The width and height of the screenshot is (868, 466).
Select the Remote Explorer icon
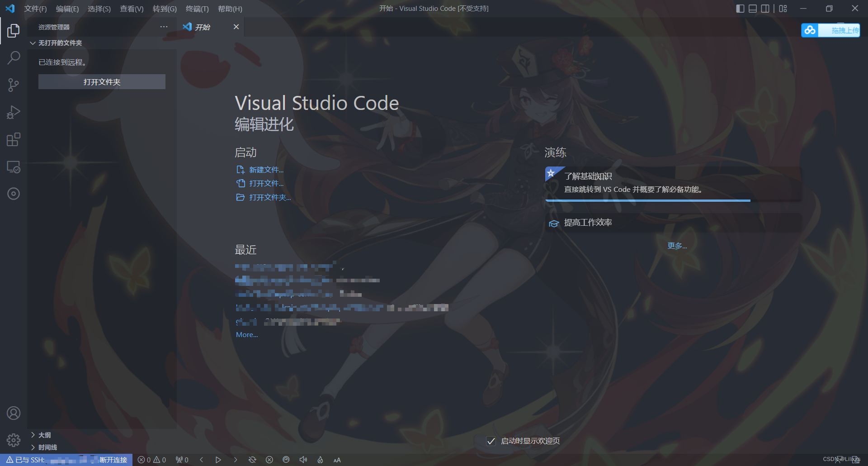point(13,167)
